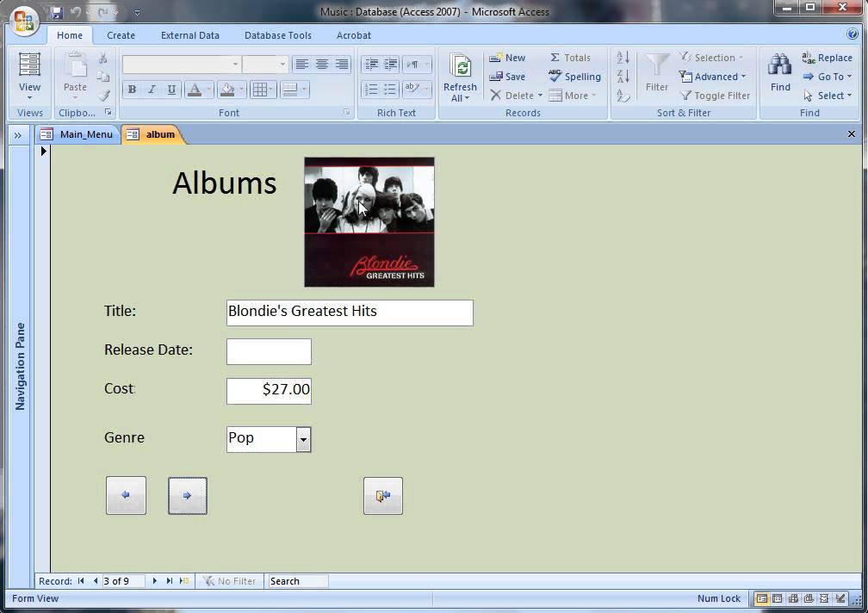This screenshot has width=868, height=613.
Task: Click the Cut scissors icon
Action: 103,58
